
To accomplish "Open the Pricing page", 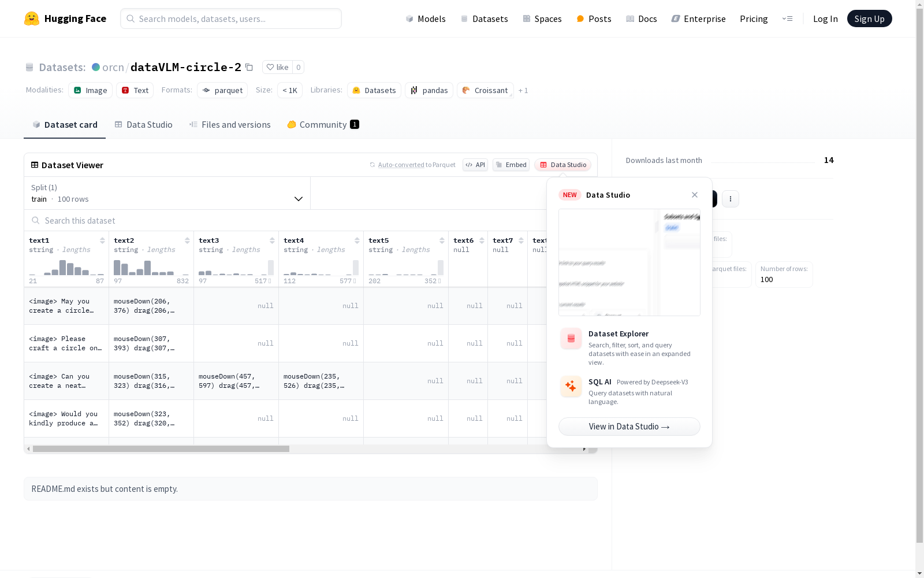I will 754,18.
